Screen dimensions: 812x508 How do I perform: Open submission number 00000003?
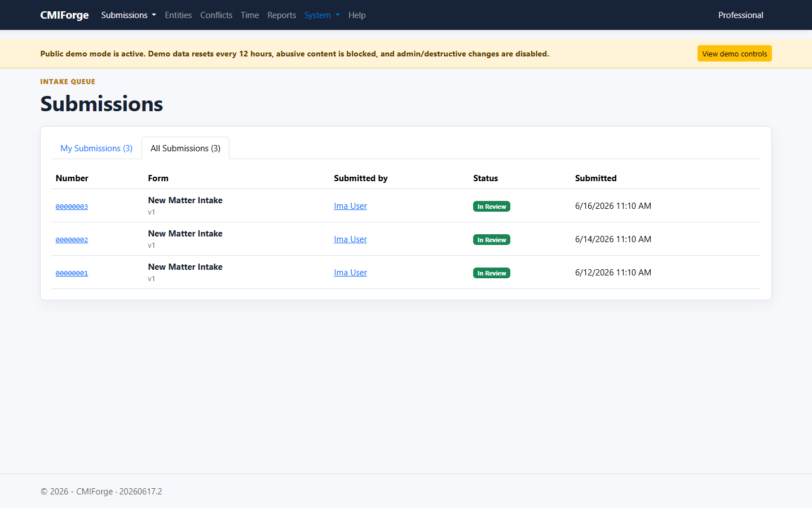[x=72, y=207]
